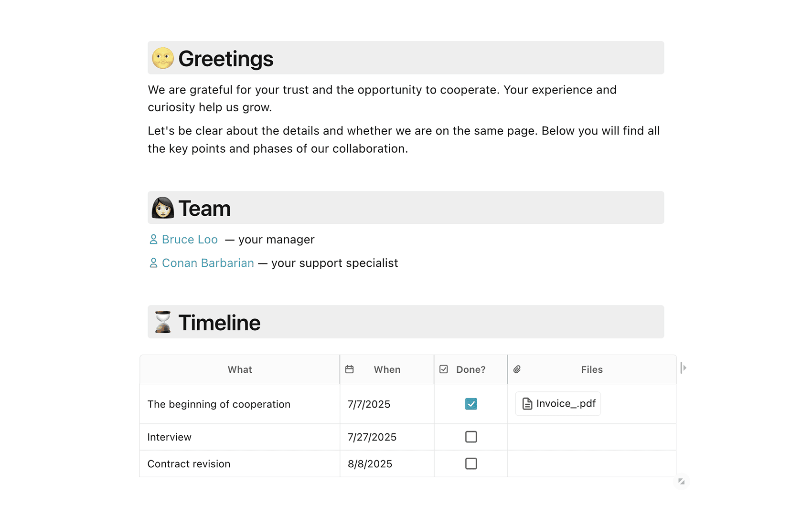Click the hourglass emoji beside Timeline
This screenshot has height=525, width=812.
click(162, 322)
